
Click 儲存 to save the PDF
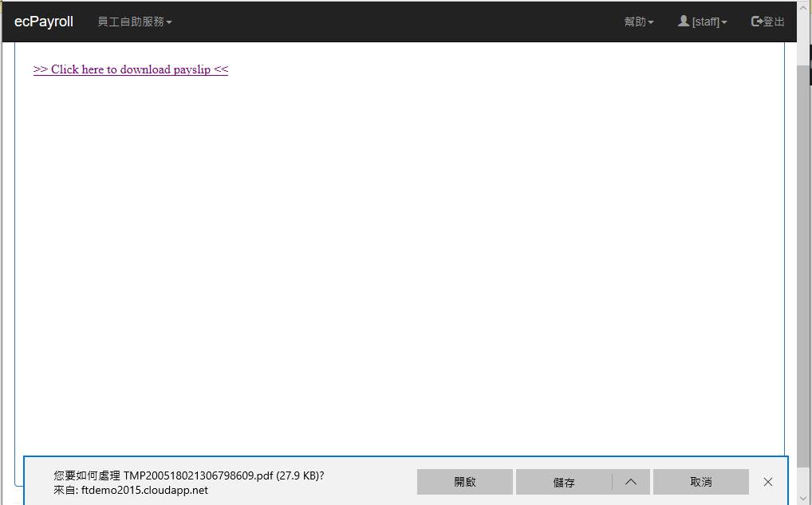tap(564, 482)
